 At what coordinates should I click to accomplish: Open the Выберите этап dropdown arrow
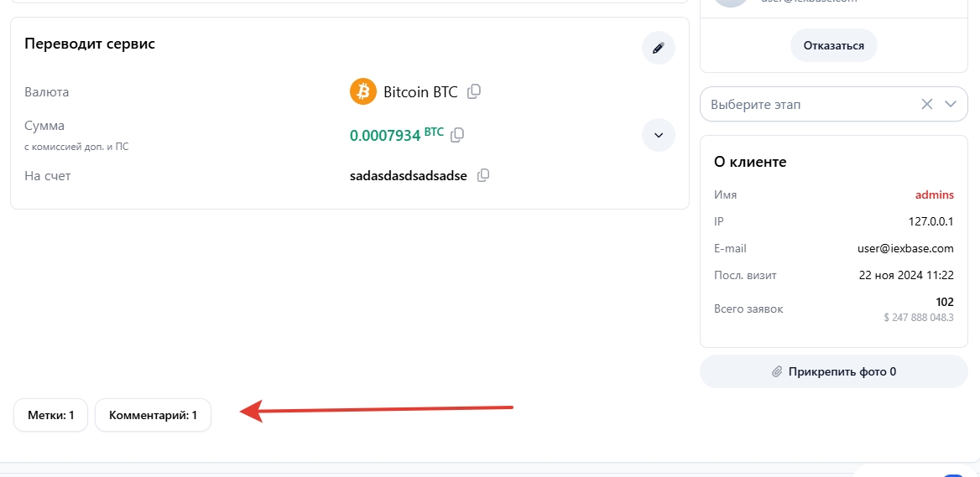click(x=951, y=105)
